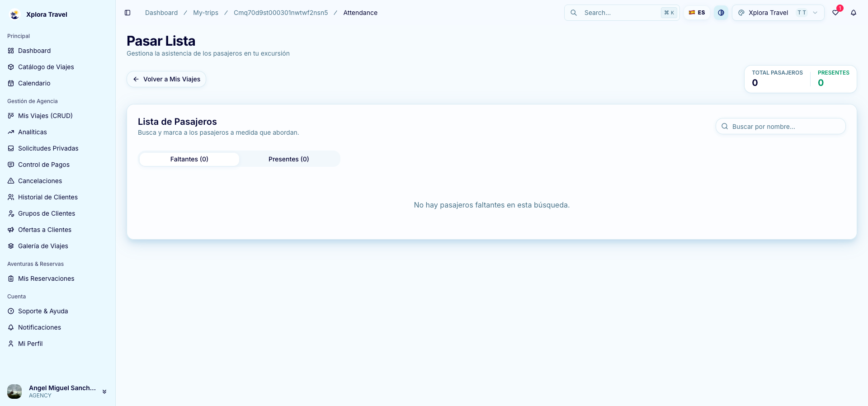Viewport: 868px width, 406px height.
Task: Expand Angel Miguel Sanch... user menu chevron
Action: tap(104, 392)
